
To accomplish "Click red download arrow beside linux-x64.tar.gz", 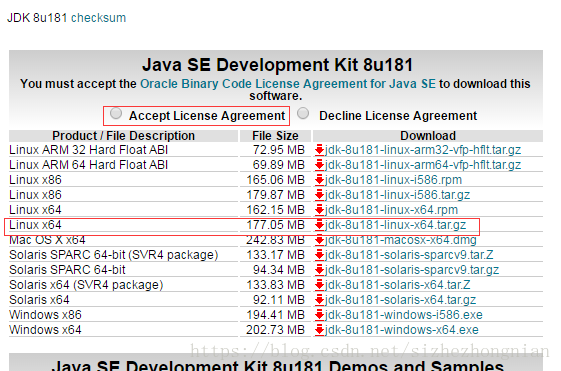I will 319,225.
